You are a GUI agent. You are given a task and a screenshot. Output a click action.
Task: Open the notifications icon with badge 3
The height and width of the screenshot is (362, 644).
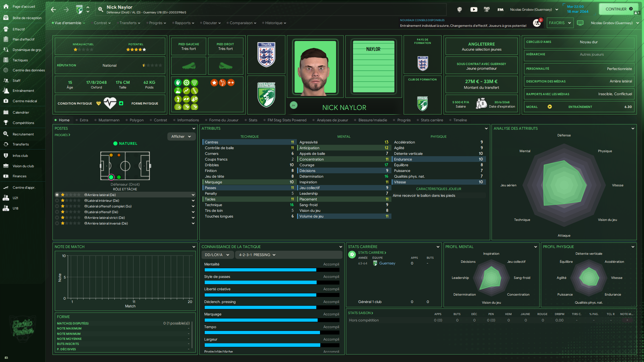click(x=537, y=23)
